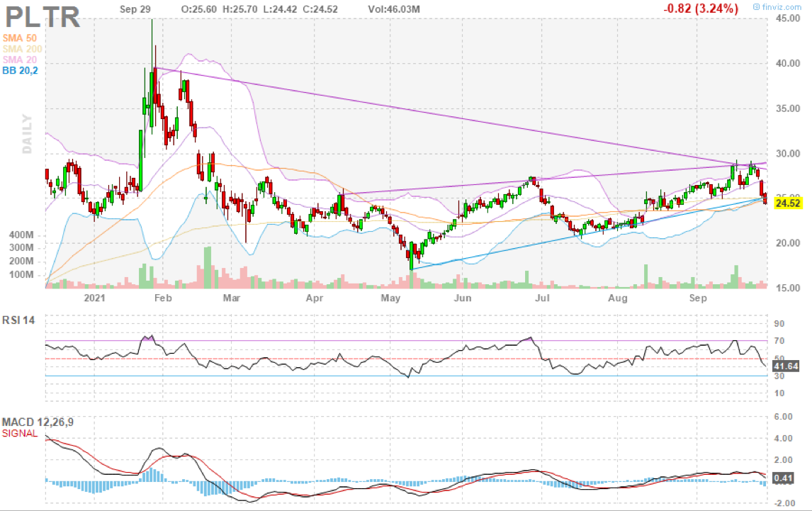Click the Sep month axis label
Viewport: 812px width, 511px height.
coord(697,298)
